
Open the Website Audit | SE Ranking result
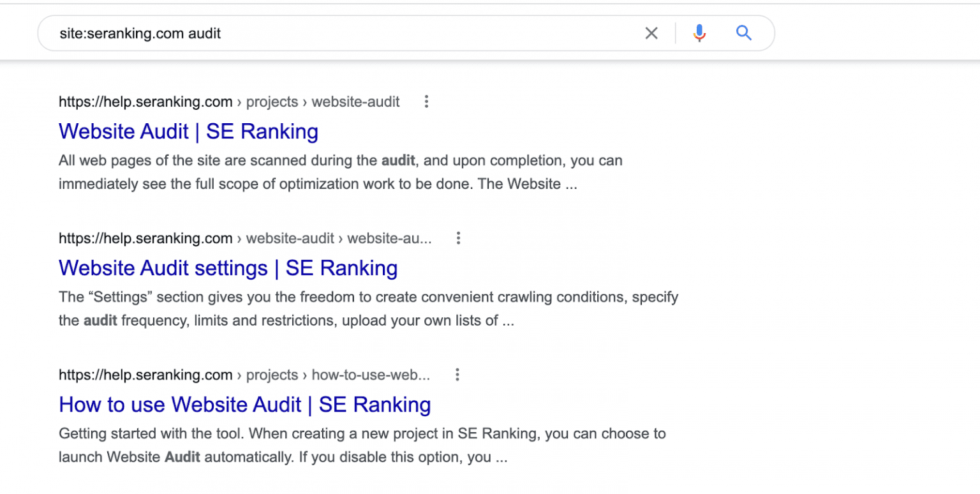[188, 131]
